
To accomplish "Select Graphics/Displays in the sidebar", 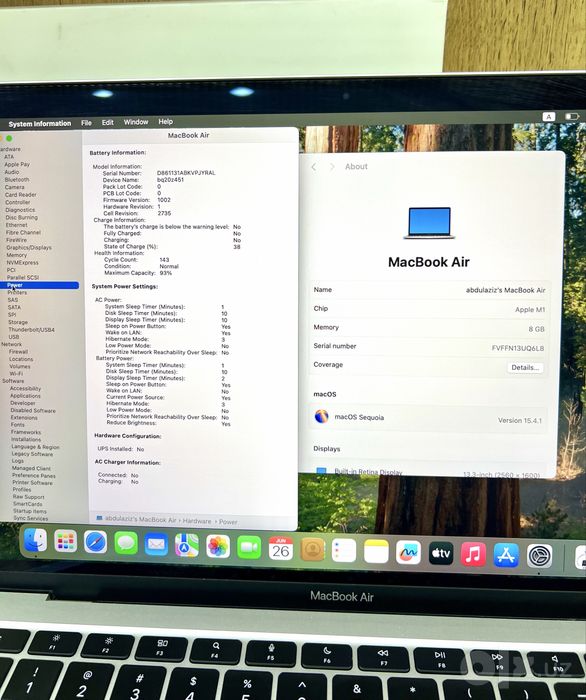I will coord(29,247).
